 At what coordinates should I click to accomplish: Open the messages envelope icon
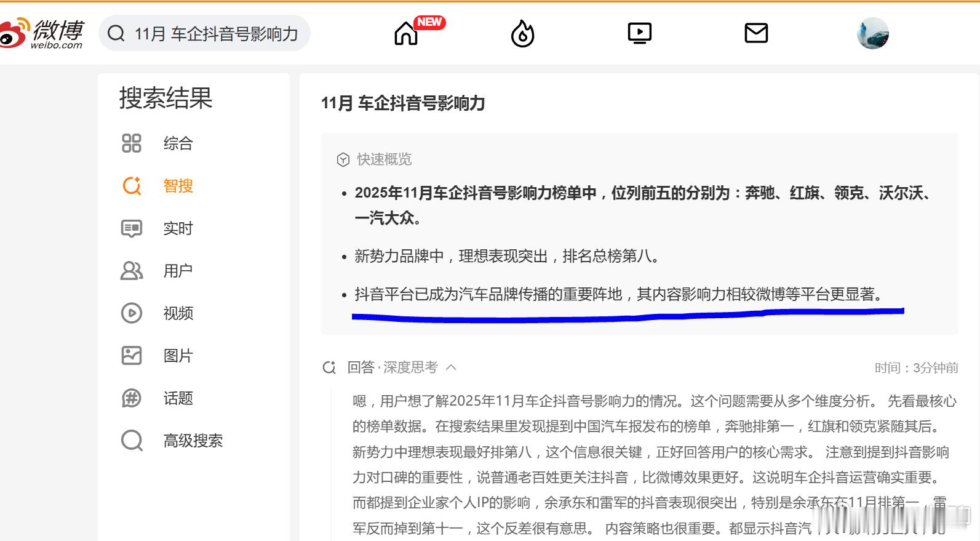tap(756, 33)
